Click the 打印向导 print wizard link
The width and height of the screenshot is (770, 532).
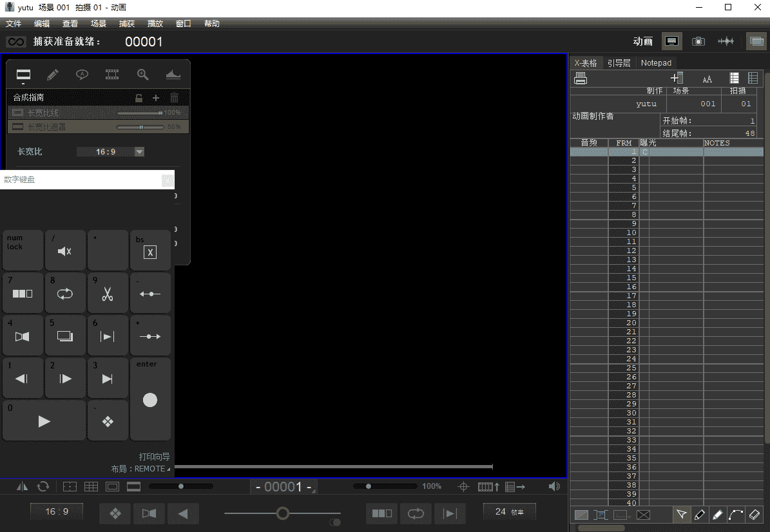point(155,456)
